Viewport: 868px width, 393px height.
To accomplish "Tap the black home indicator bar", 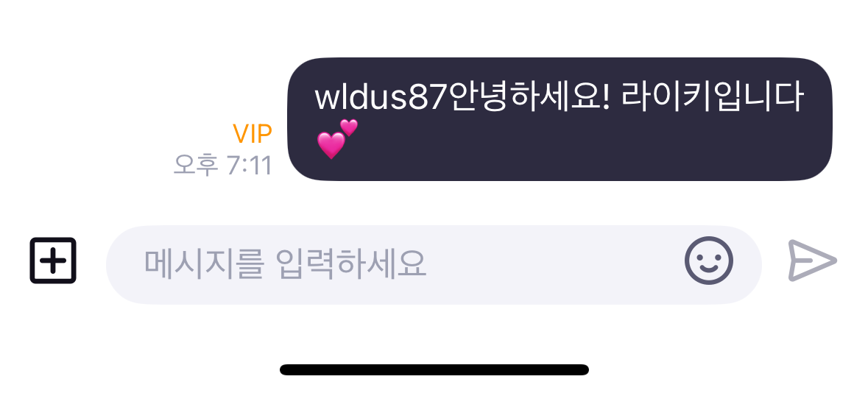I will (x=434, y=369).
